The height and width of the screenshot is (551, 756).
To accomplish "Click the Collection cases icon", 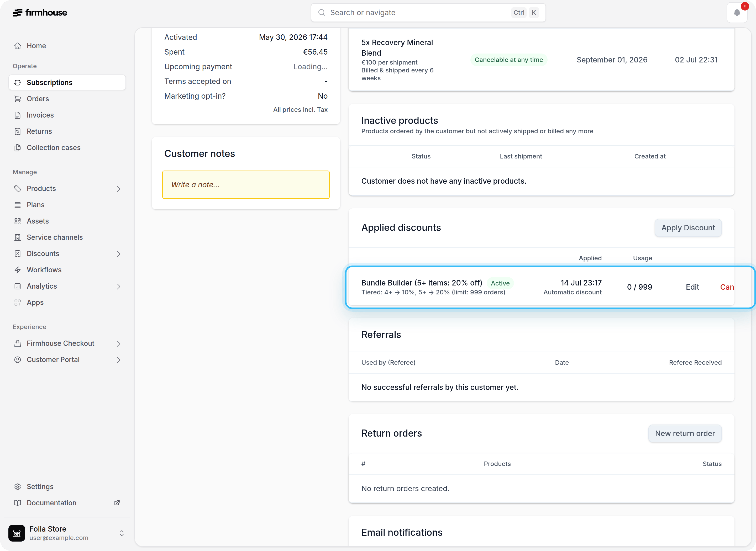I will click(x=18, y=147).
